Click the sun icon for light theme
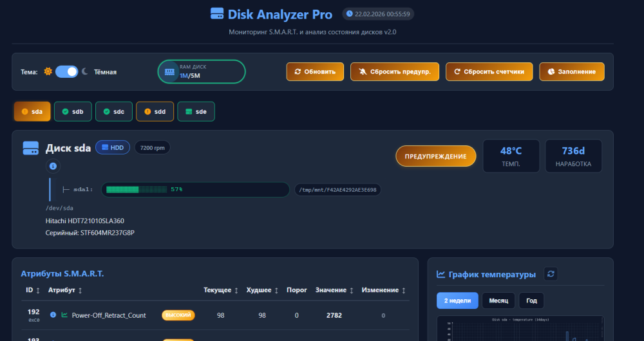The height and width of the screenshot is (341, 644). click(x=48, y=71)
